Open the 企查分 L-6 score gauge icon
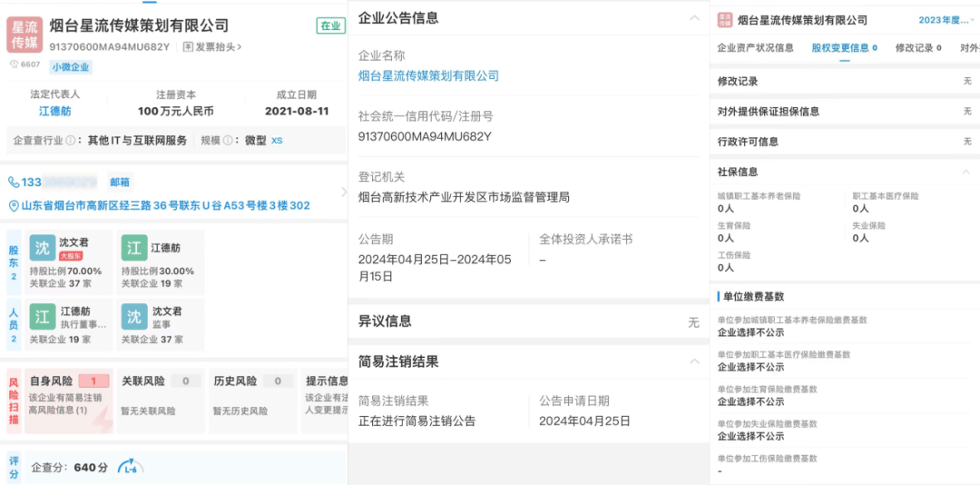Screen dimensions: 980x485 pos(131,467)
